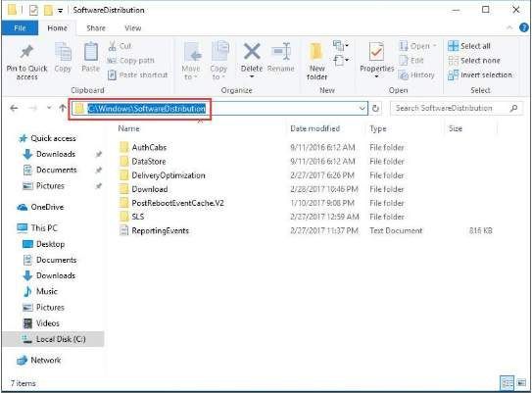Open the recent locations dropdown arrow

click(x=49, y=108)
